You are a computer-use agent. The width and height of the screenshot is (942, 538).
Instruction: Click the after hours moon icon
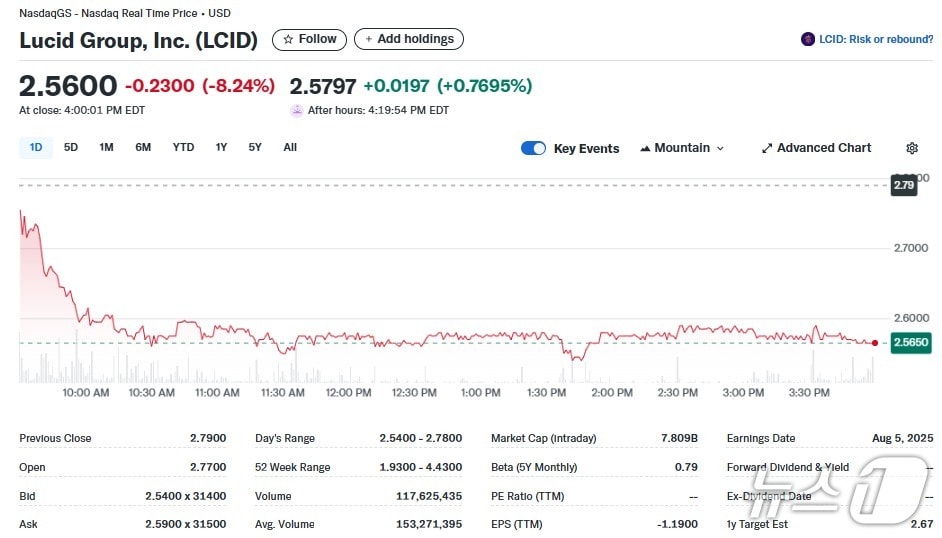tap(296, 110)
